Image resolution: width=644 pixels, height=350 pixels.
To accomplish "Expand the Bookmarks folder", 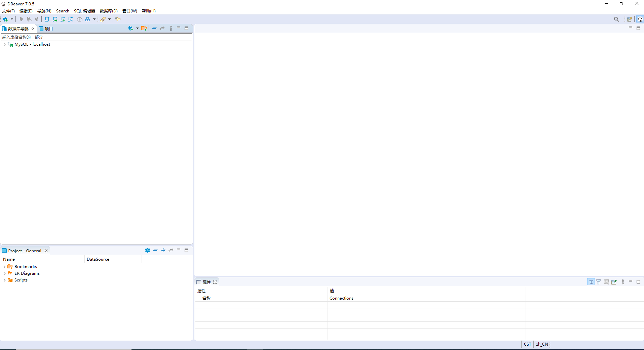I will [4, 267].
